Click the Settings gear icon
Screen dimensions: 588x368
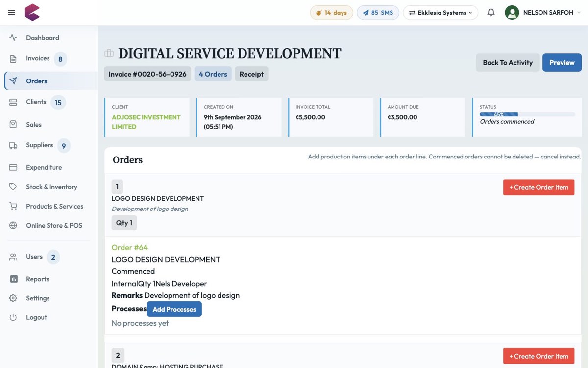[13, 298]
